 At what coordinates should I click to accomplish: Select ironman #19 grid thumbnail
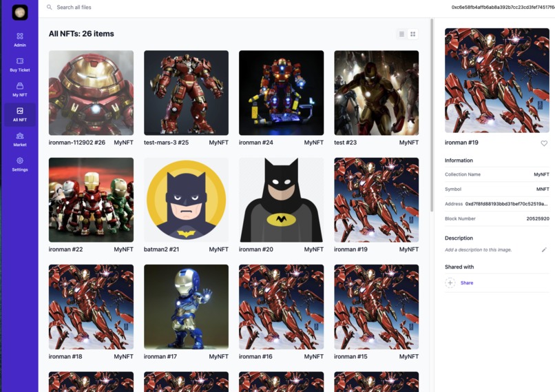376,200
